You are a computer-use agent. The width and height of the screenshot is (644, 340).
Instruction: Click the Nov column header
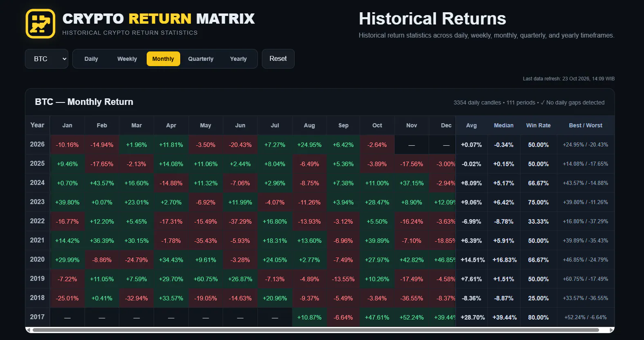[412, 125]
